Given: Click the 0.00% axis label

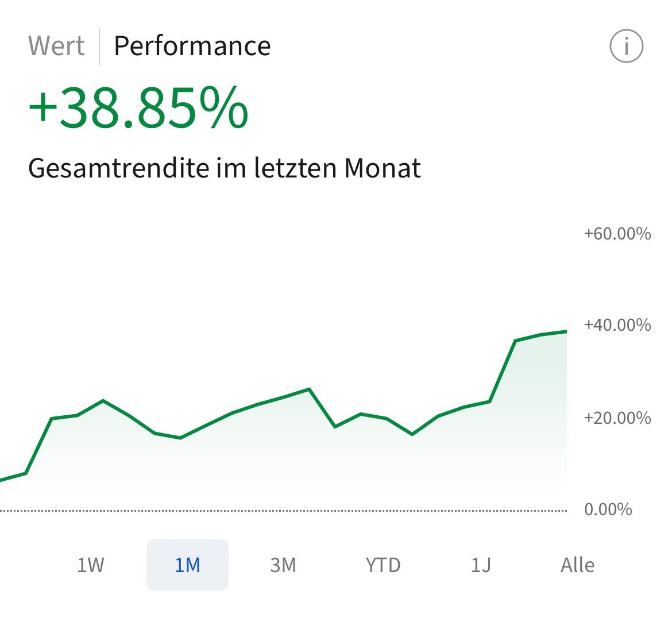Looking at the screenshot, I should pyautogui.click(x=608, y=509).
